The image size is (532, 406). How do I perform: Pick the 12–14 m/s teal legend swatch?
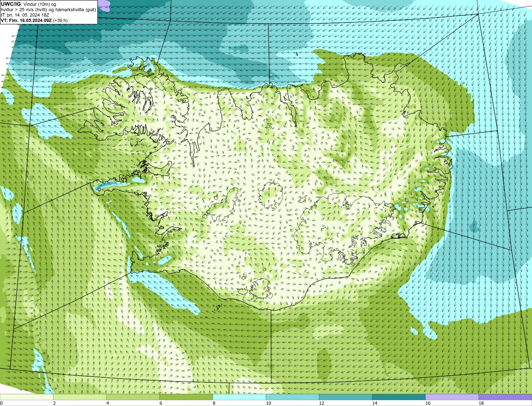click(346, 397)
